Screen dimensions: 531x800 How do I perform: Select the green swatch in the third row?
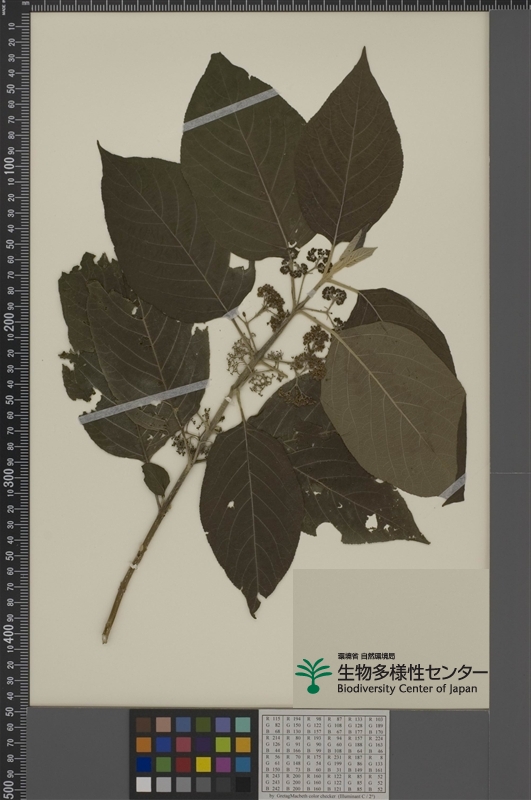(163, 764)
